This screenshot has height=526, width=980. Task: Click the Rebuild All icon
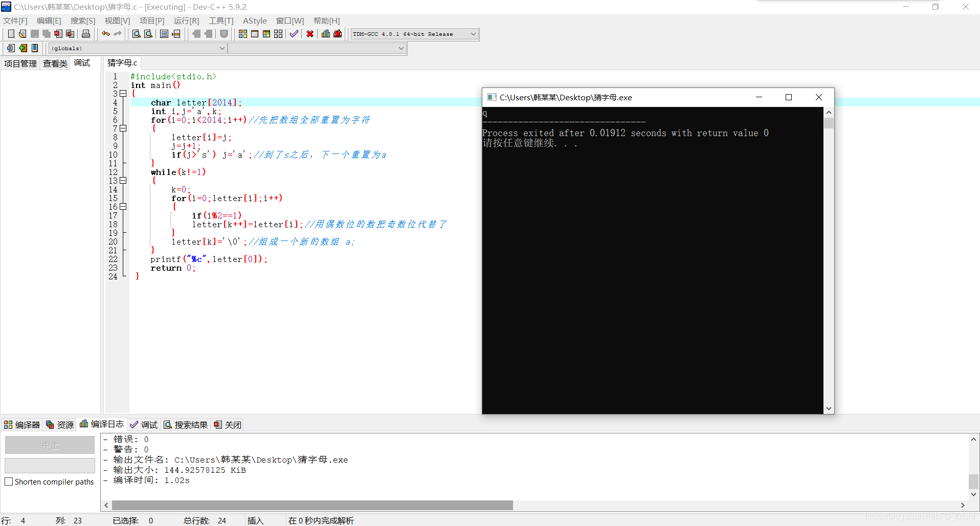[x=278, y=34]
